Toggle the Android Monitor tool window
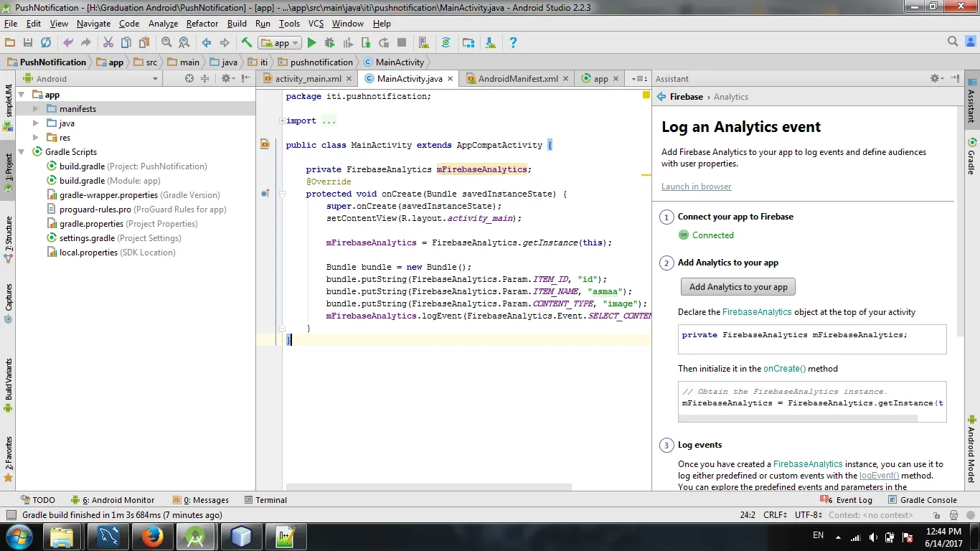980x551 pixels. coord(116,500)
